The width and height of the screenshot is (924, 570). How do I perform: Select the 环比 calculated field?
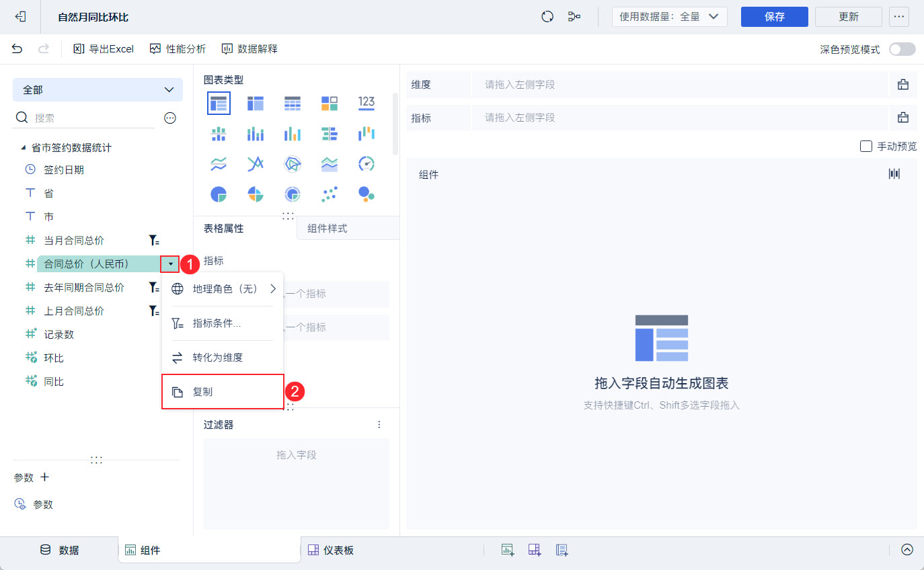[x=54, y=358]
